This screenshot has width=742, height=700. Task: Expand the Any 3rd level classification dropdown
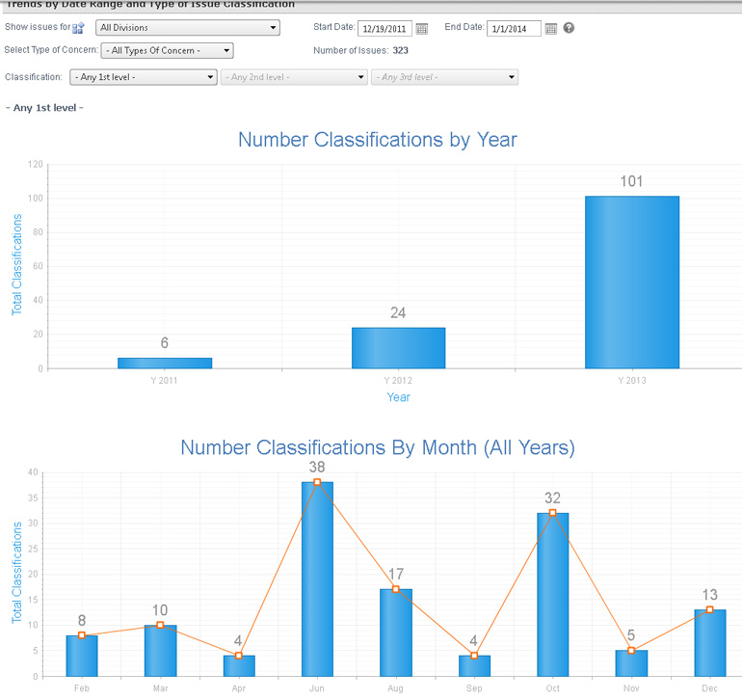tap(445, 77)
